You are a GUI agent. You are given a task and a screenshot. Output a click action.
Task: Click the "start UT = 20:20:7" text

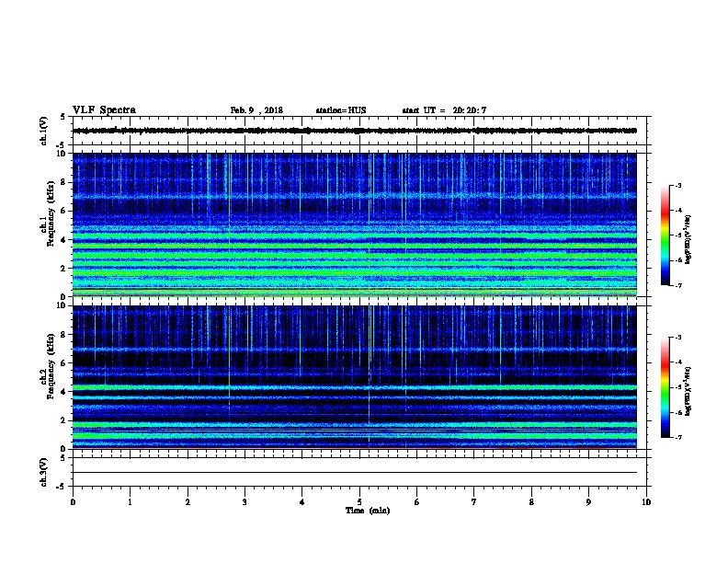click(x=444, y=110)
